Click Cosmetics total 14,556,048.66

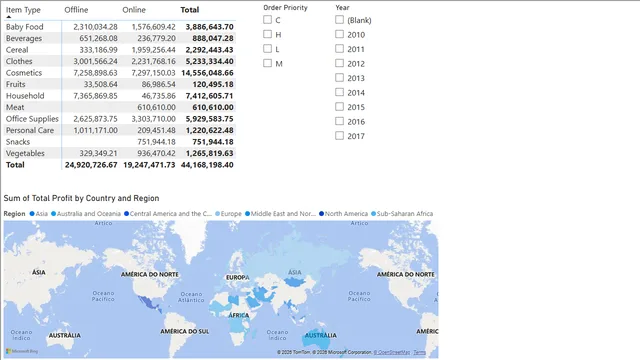coord(207,73)
